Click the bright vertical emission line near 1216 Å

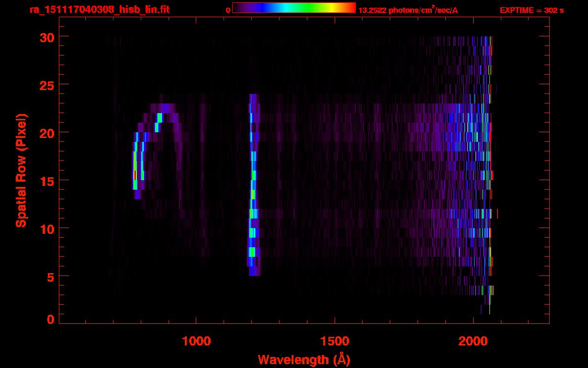(x=253, y=185)
